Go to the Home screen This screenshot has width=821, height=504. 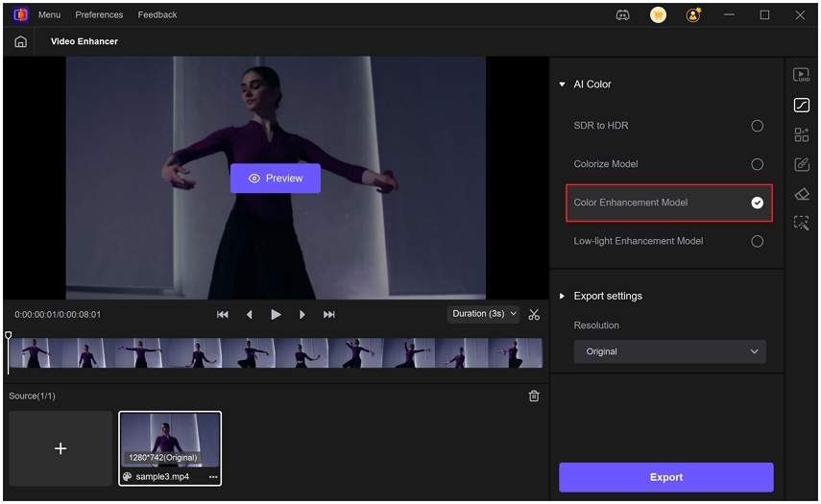(20, 41)
